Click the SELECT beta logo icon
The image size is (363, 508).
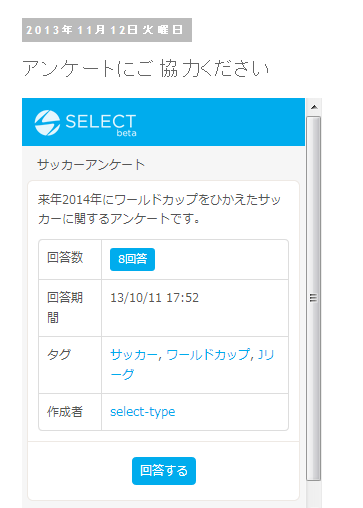tap(47, 123)
